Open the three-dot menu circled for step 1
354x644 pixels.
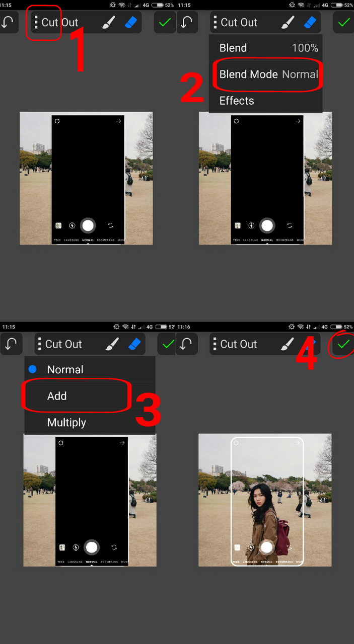pos(36,23)
